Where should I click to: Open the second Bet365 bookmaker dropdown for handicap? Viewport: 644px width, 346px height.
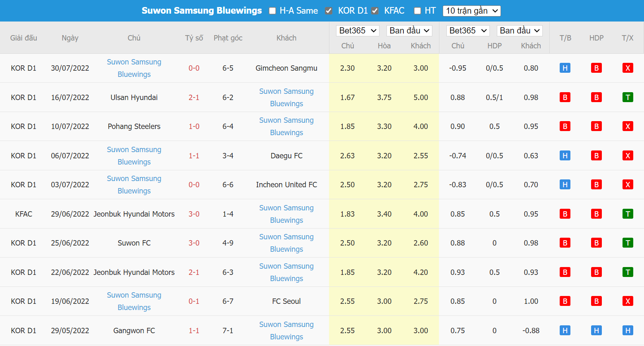pos(468,31)
